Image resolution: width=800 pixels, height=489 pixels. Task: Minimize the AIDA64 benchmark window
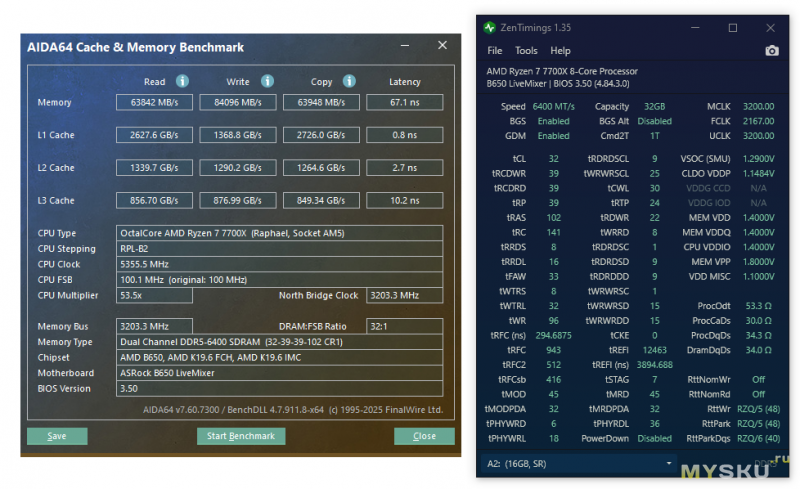[404, 46]
